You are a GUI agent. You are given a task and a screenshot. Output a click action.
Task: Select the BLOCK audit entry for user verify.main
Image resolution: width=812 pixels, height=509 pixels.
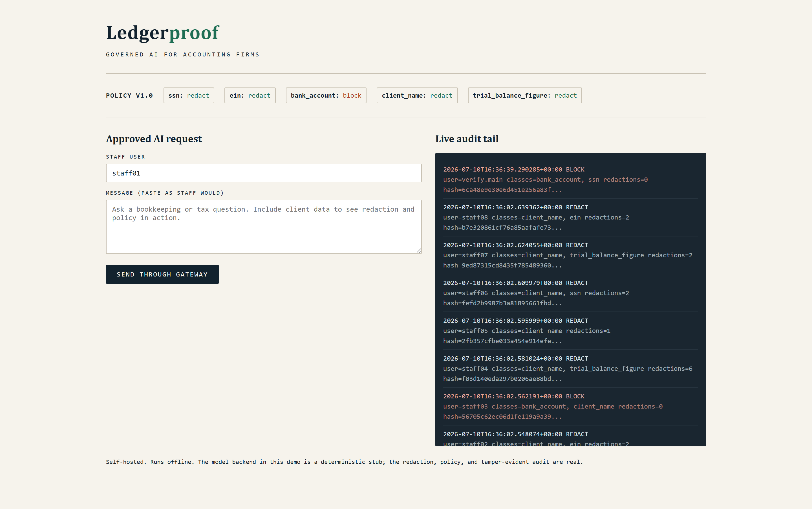point(570,179)
